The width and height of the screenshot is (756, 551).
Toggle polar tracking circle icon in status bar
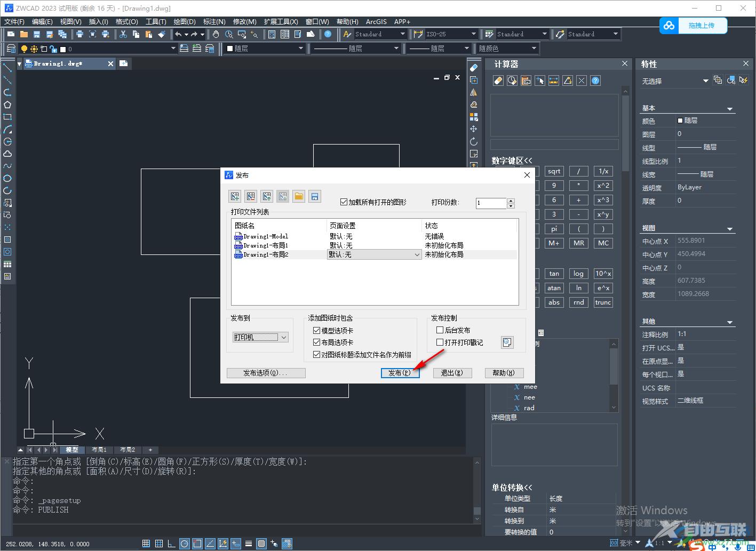pos(185,544)
